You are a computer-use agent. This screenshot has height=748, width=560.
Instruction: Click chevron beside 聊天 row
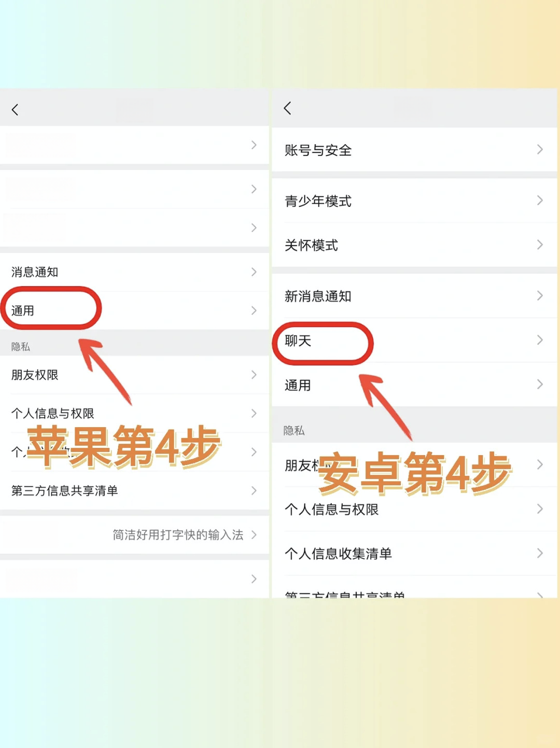[x=540, y=340]
